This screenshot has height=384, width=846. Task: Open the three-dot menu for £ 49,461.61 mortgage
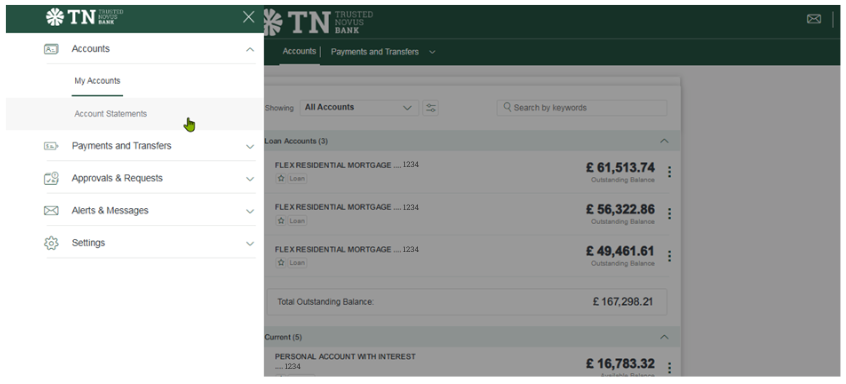(669, 256)
